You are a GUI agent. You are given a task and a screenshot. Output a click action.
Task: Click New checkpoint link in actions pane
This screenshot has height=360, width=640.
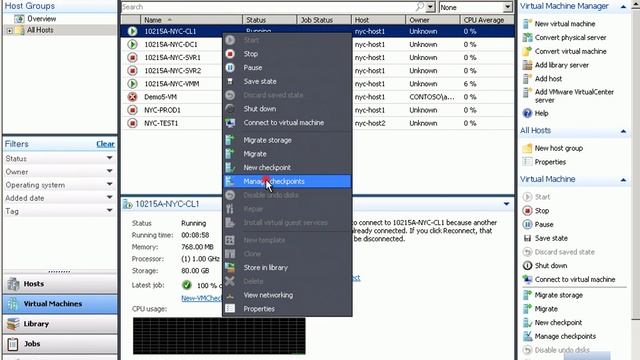pyautogui.click(x=558, y=322)
